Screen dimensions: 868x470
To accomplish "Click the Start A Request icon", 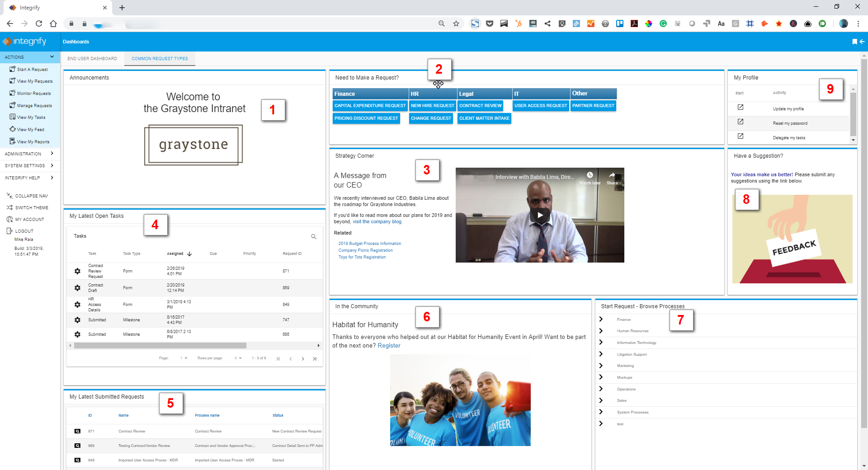I will [12, 69].
